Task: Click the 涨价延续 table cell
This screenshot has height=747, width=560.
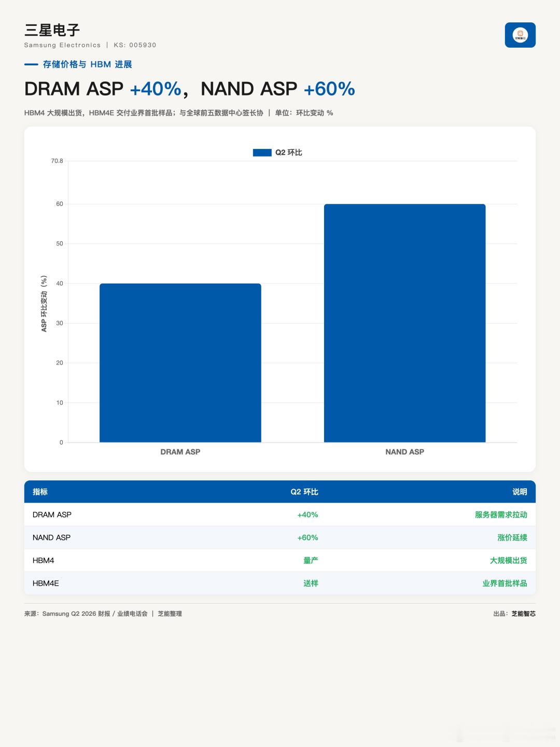Action: (x=512, y=537)
